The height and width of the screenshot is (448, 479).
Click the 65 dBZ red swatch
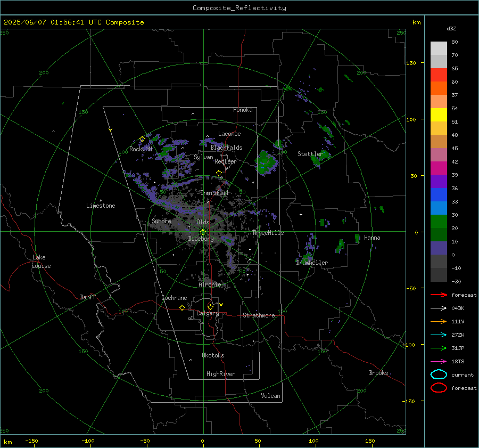(439, 75)
